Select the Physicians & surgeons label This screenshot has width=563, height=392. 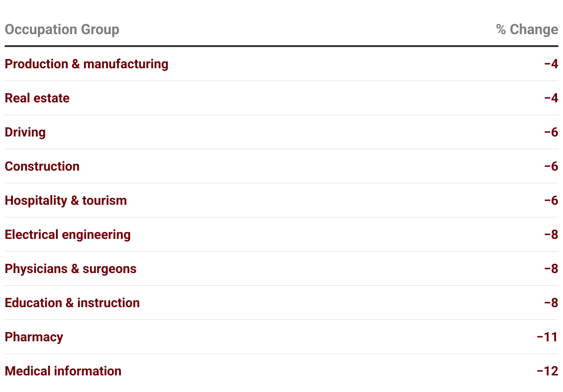tap(71, 268)
